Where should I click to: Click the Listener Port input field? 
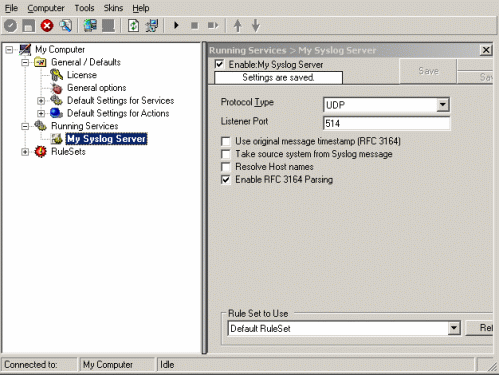(x=387, y=123)
